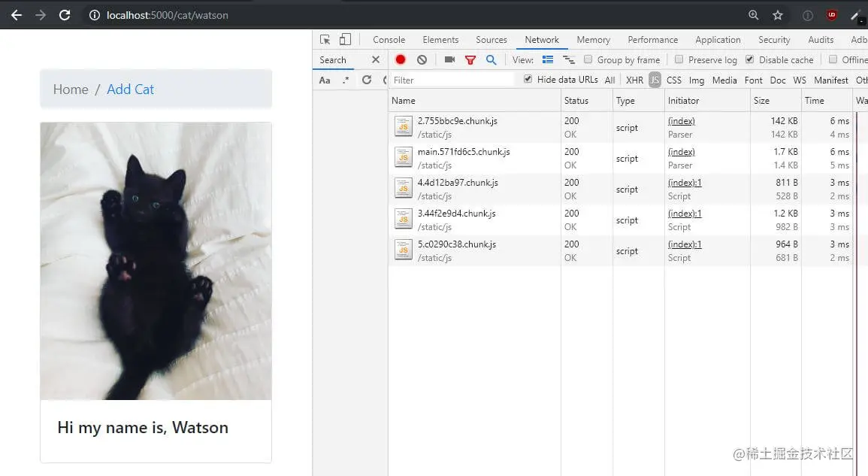This screenshot has width=868, height=476.
Task: Filter requests by Media
Action: (x=724, y=80)
